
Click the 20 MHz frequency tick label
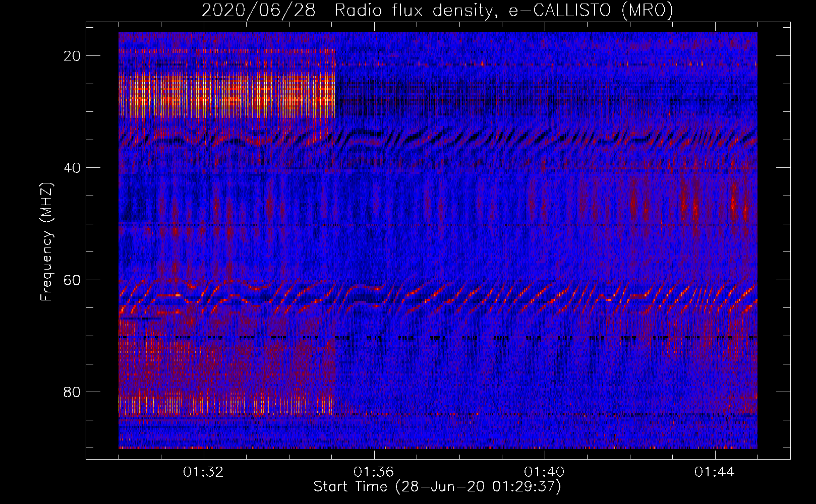point(73,56)
